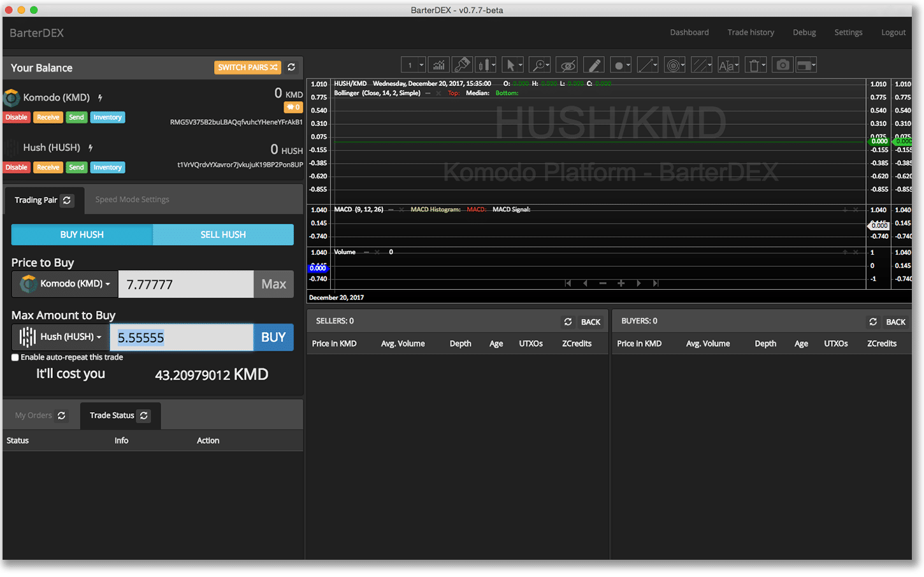Open the dot marker tool dropdown
Image resolution: width=924 pixels, height=577 pixels.
coord(621,65)
